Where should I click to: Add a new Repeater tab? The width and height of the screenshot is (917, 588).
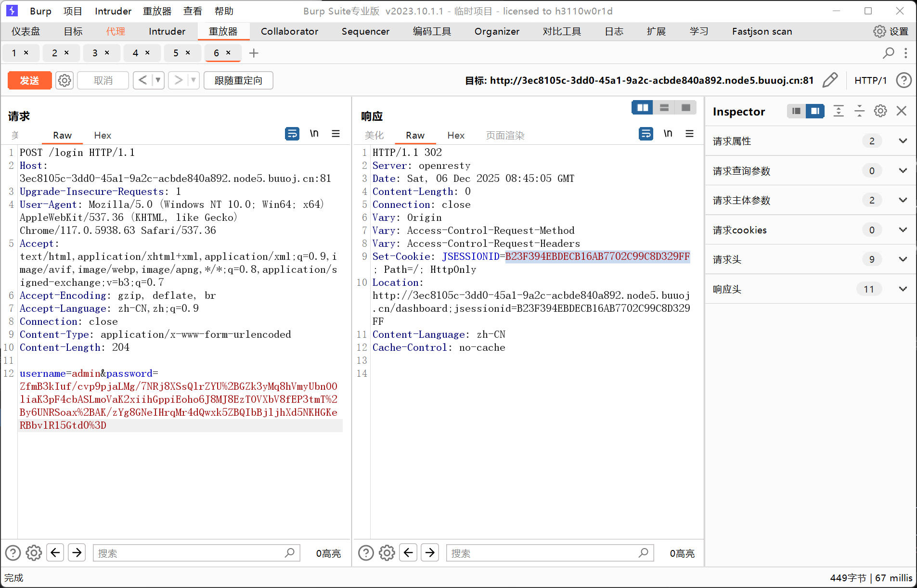pos(254,53)
